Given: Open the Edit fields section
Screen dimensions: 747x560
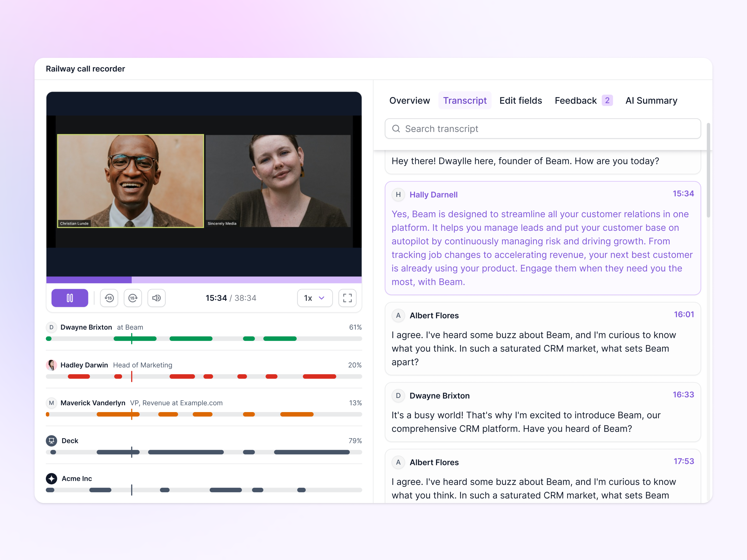Looking at the screenshot, I should 521,100.
